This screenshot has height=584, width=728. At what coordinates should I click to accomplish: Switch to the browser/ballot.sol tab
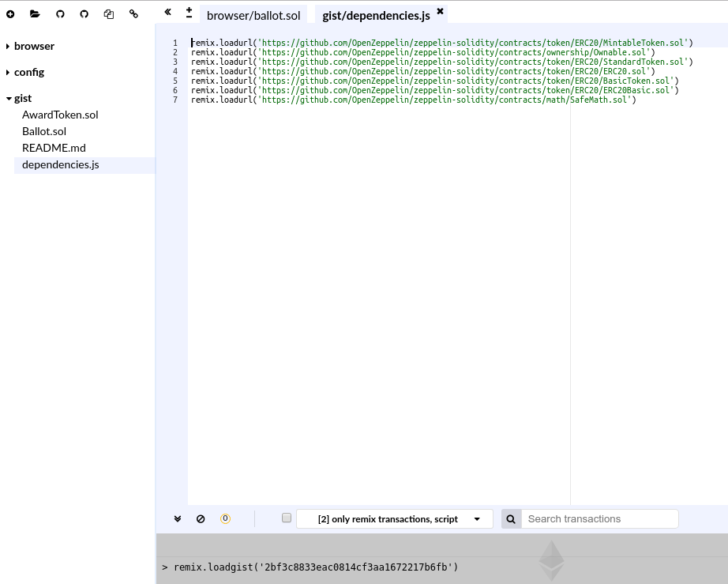[x=253, y=15]
